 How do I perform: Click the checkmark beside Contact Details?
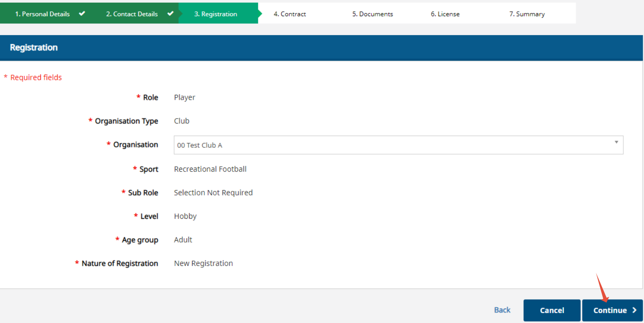click(170, 13)
